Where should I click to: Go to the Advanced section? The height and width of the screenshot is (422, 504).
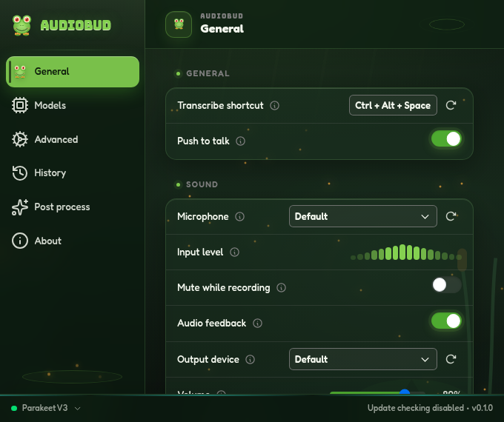pyautogui.click(x=73, y=139)
